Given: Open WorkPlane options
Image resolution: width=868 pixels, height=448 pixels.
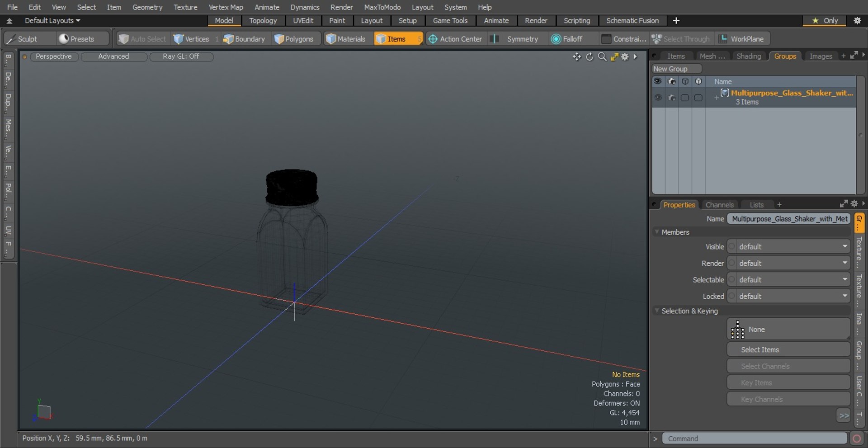Looking at the screenshot, I should (x=742, y=39).
